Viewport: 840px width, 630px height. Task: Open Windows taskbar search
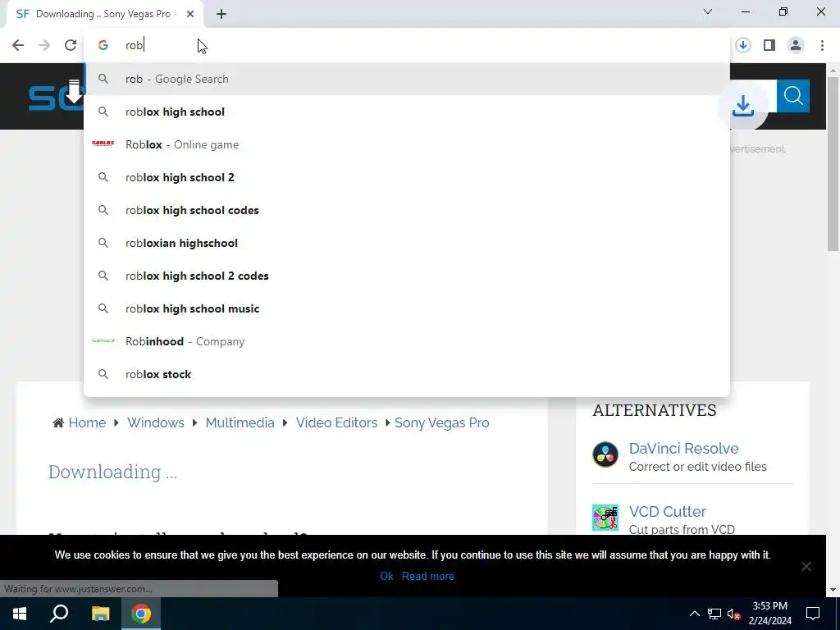click(59, 614)
